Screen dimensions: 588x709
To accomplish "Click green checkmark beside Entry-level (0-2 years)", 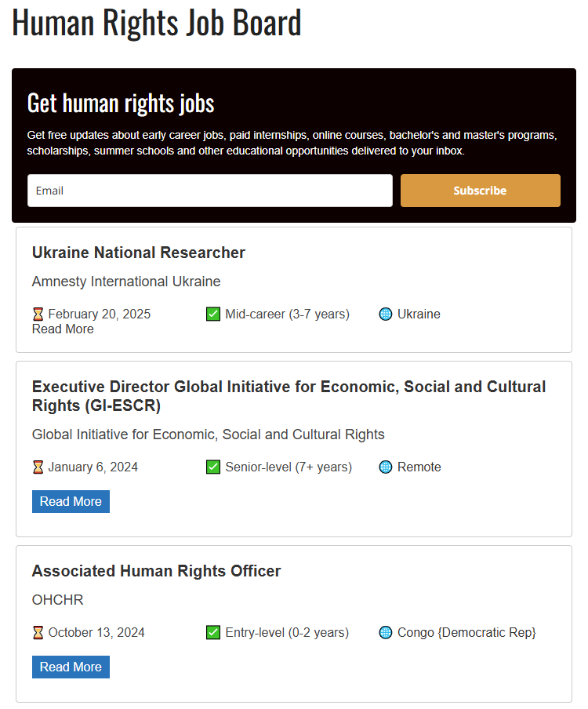I will click(x=213, y=632).
